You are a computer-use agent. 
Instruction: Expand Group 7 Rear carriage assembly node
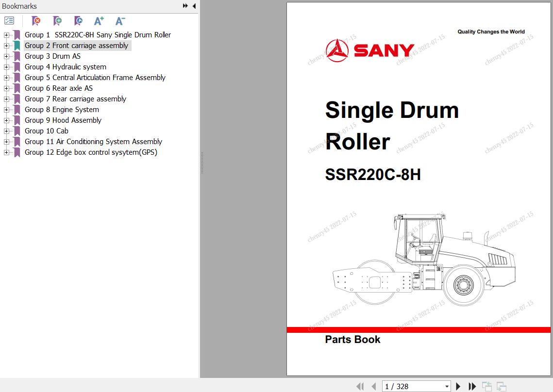[6, 99]
